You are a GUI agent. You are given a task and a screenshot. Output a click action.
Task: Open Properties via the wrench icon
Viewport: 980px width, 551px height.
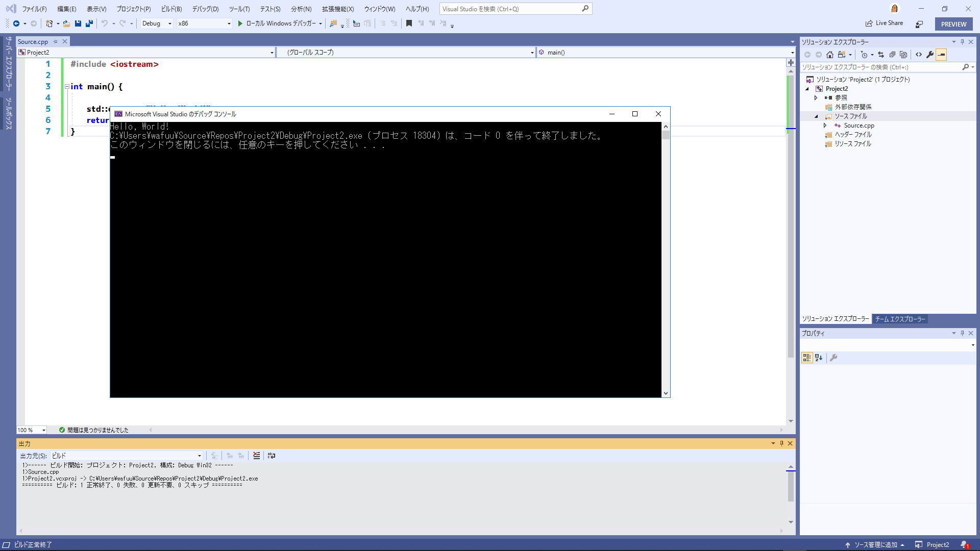[x=930, y=55]
